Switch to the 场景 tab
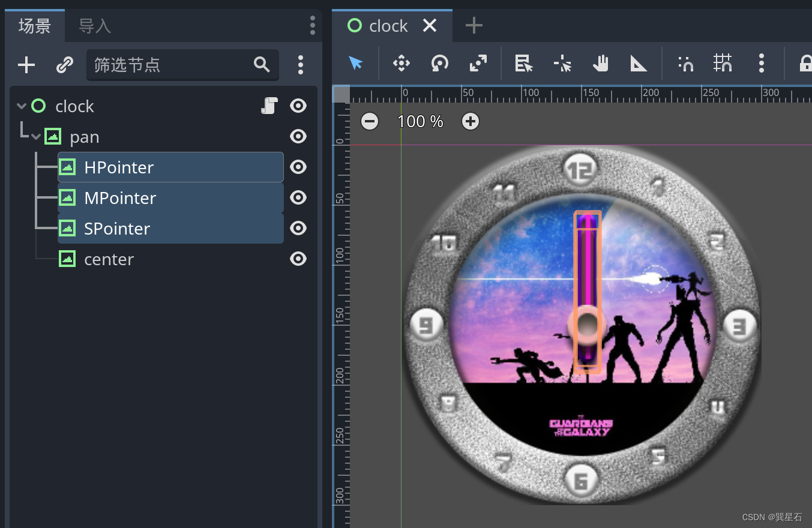The height and width of the screenshot is (528, 812). (x=35, y=26)
